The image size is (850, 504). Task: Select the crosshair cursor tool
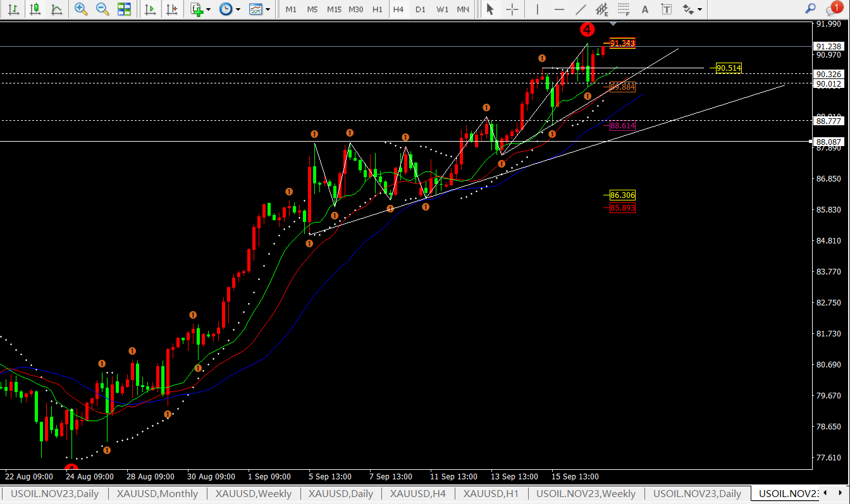pyautogui.click(x=512, y=9)
